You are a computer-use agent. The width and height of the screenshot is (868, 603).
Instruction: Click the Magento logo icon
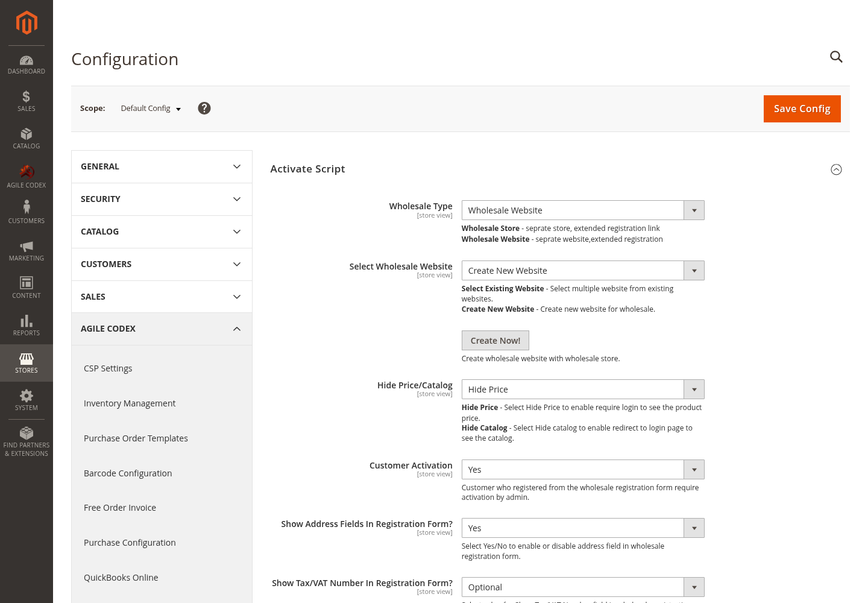tap(27, 23)
